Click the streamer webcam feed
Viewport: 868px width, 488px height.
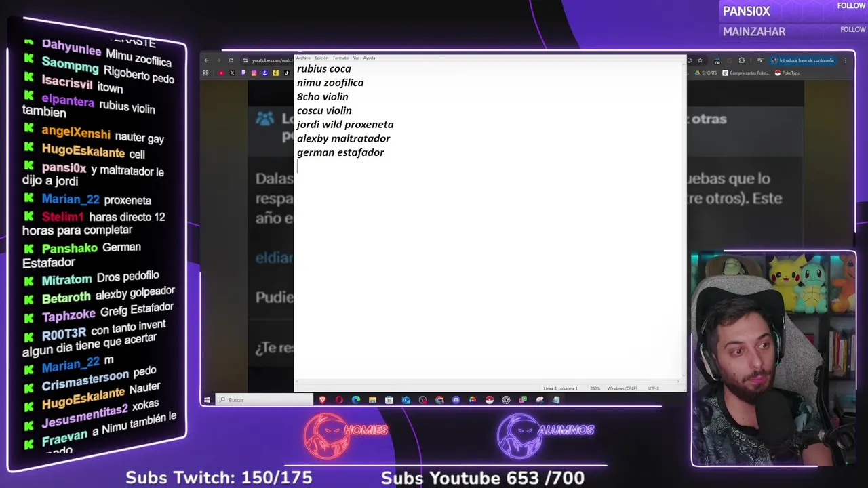tap(773, 359)
